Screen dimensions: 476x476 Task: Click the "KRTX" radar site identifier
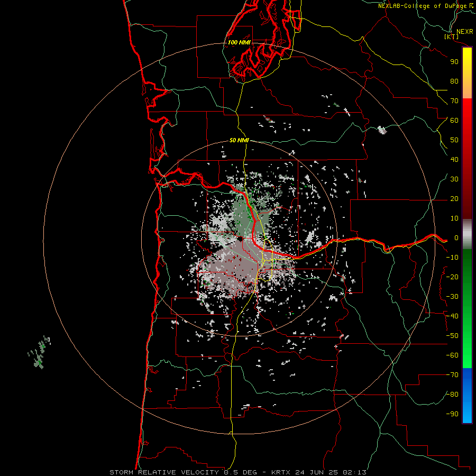pos(281,472)
